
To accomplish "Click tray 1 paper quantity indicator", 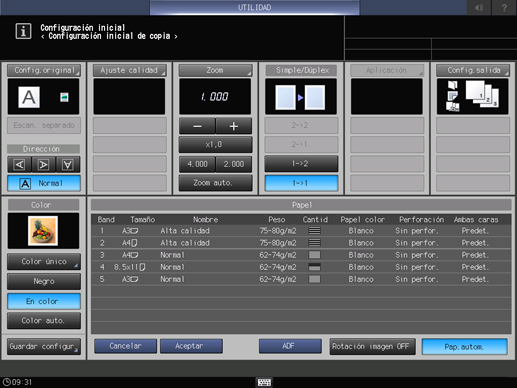I will (315, 231).
